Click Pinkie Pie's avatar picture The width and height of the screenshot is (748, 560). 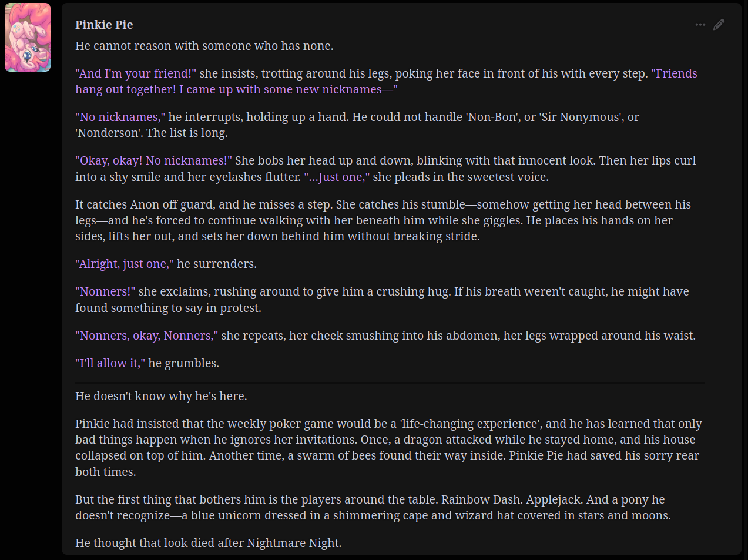coord(28,37)
